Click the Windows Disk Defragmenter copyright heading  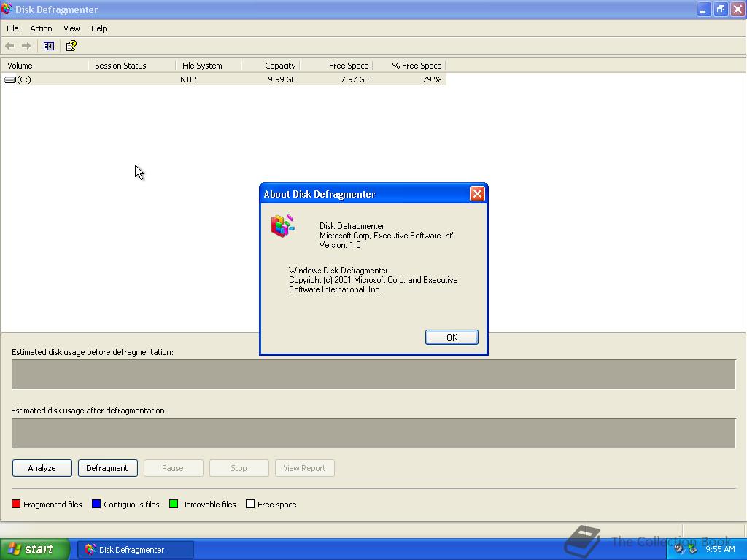(x=338, y=271)
